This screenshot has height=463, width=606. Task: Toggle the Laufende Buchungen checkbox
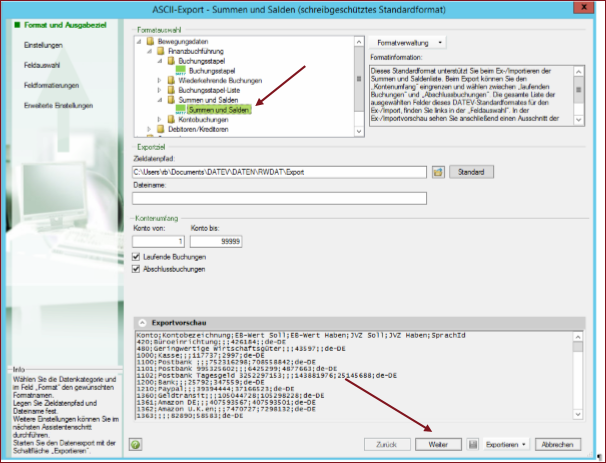(x=138, y=257)
